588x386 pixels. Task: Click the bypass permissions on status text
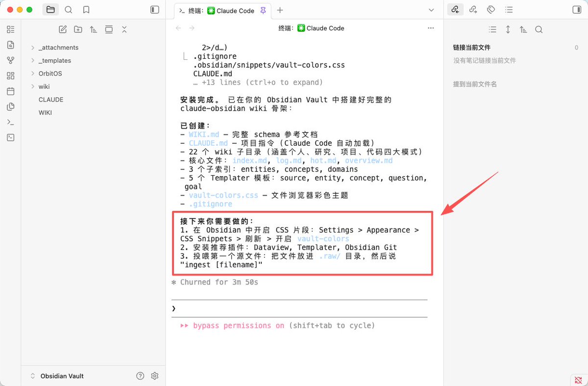click(239, 326)
